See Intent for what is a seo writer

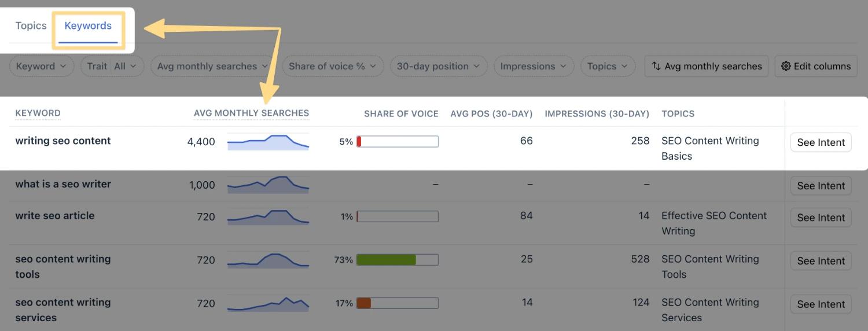point(821,186)
